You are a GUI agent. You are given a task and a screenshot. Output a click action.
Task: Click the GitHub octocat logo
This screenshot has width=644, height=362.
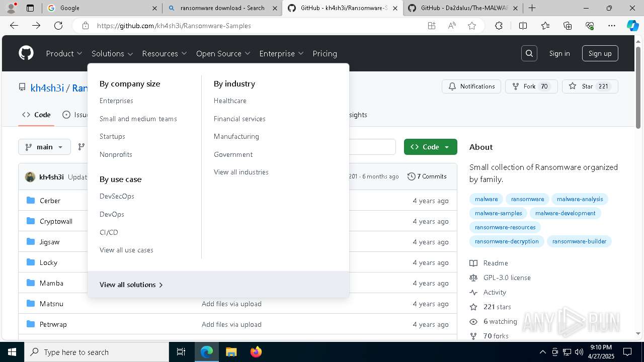tap(26, 53)
